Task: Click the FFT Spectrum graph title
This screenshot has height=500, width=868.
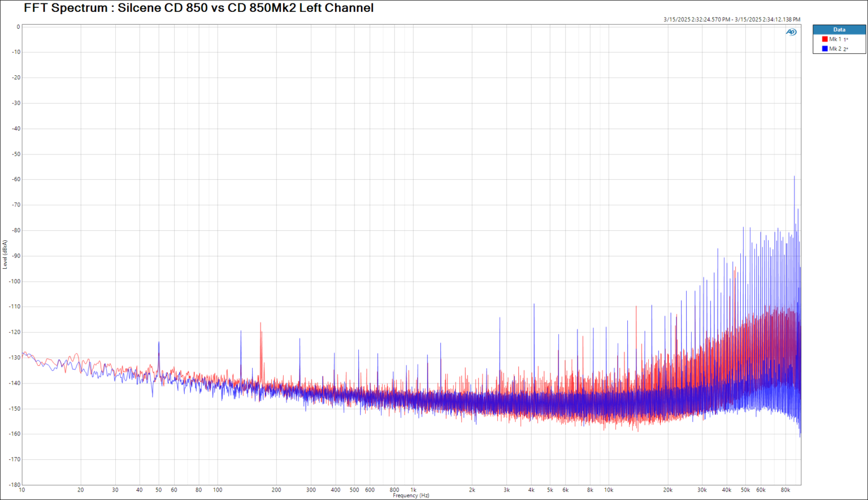Action: [x=198, y=8]
